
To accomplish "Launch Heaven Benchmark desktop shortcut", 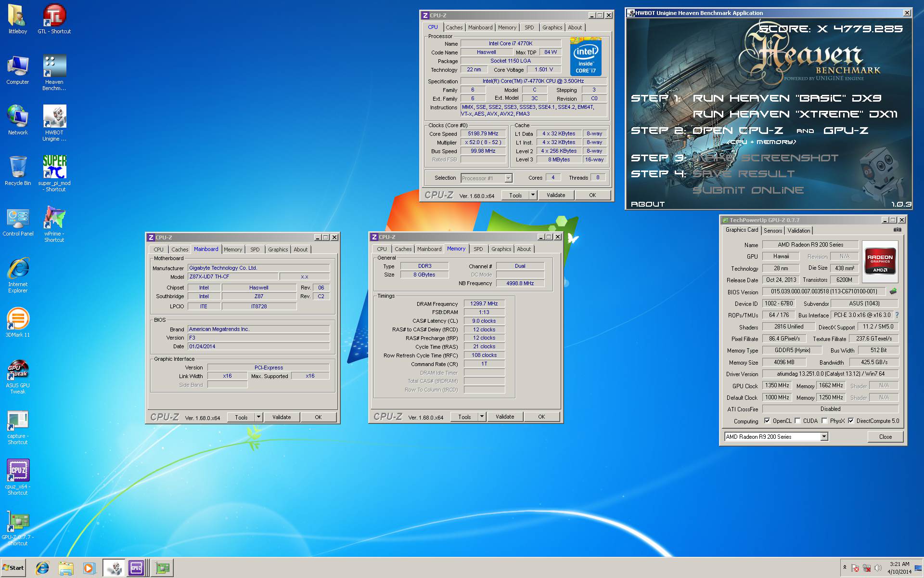I will (x=54, y=73).
